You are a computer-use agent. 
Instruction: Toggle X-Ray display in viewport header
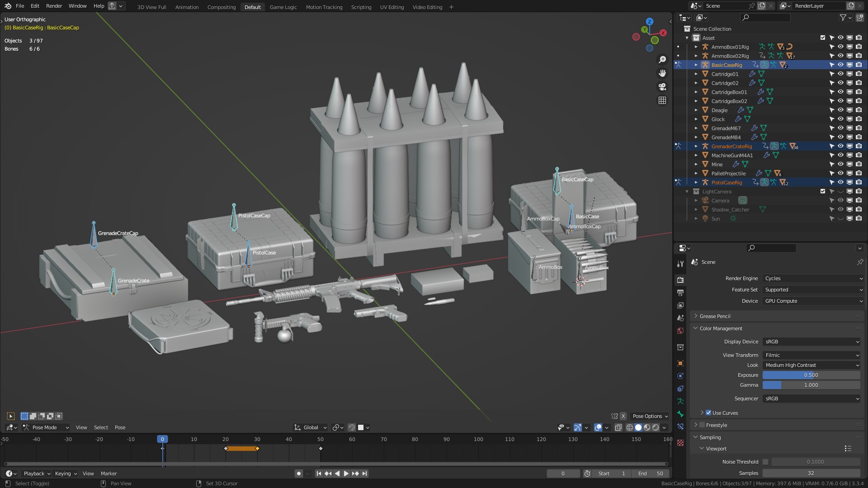click(x=618, y=427)
